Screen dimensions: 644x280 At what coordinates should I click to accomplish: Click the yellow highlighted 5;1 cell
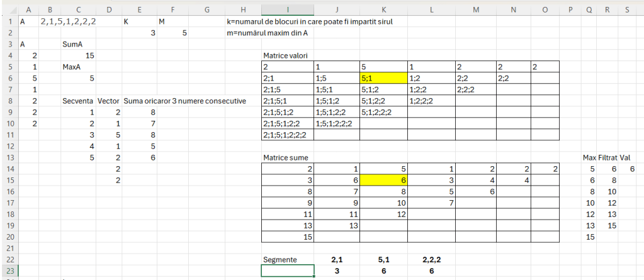pos(383,78)
